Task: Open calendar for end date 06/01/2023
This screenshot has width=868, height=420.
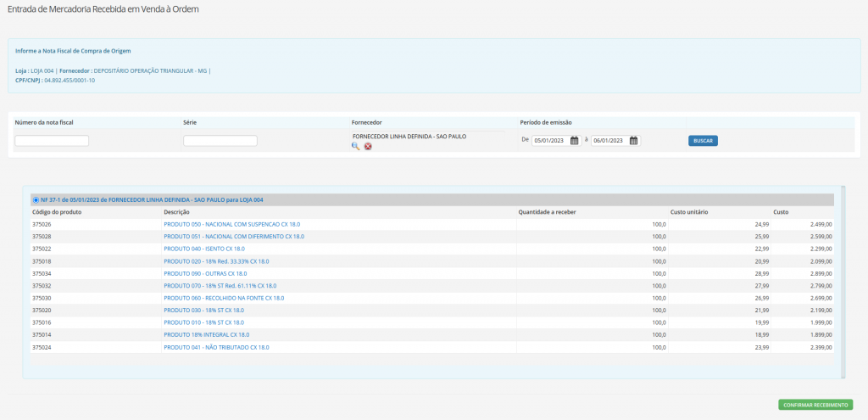Action: point(634,141)
